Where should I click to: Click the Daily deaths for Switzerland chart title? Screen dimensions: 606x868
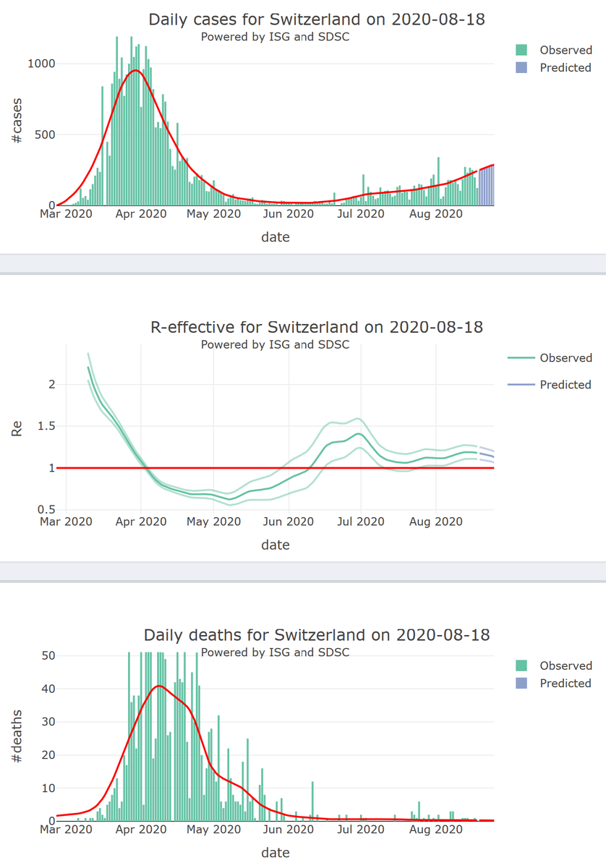coord(317,635)
